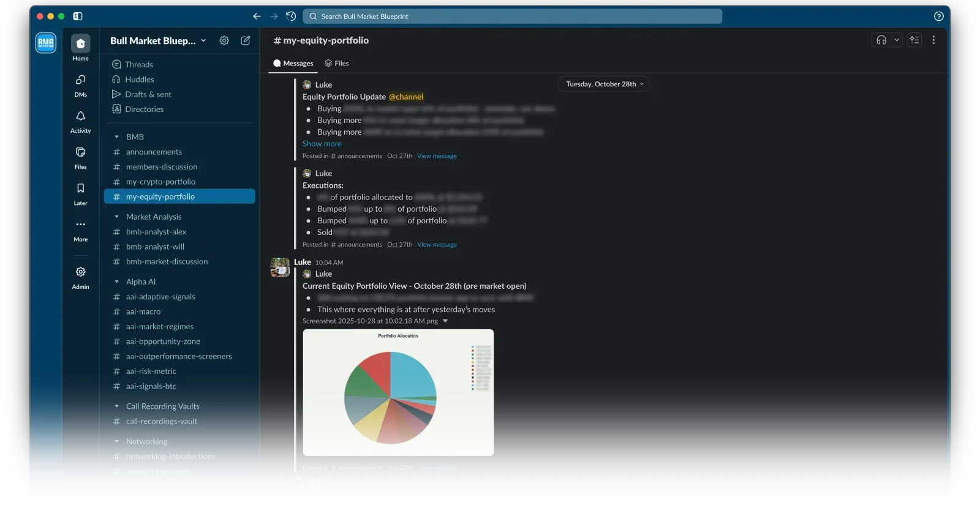The height and width of the screenshot is (511, 980).
Task: Click the Search Bull Market Blueprint field
Action: (513, 17)
